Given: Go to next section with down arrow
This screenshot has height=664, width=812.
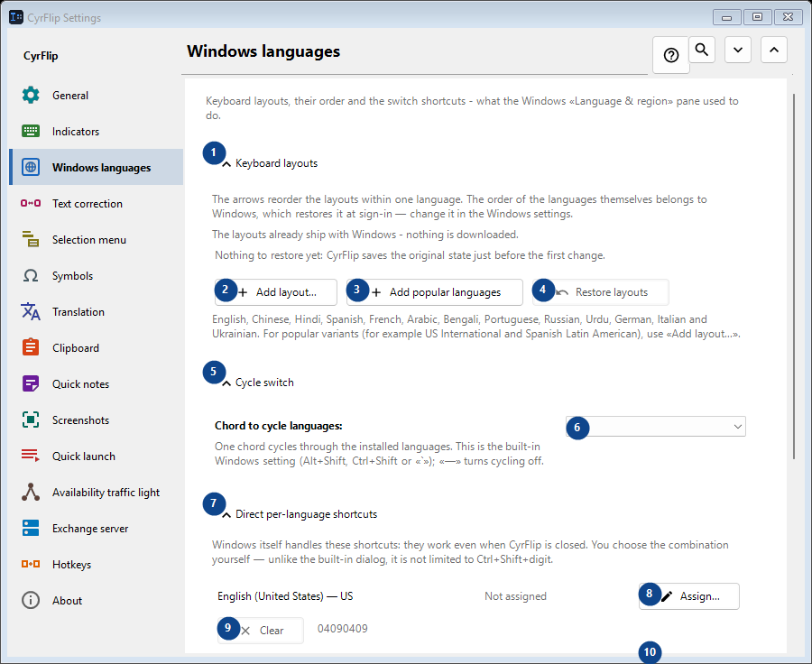Looking at the screenshot, I should [x=738, y=50].
